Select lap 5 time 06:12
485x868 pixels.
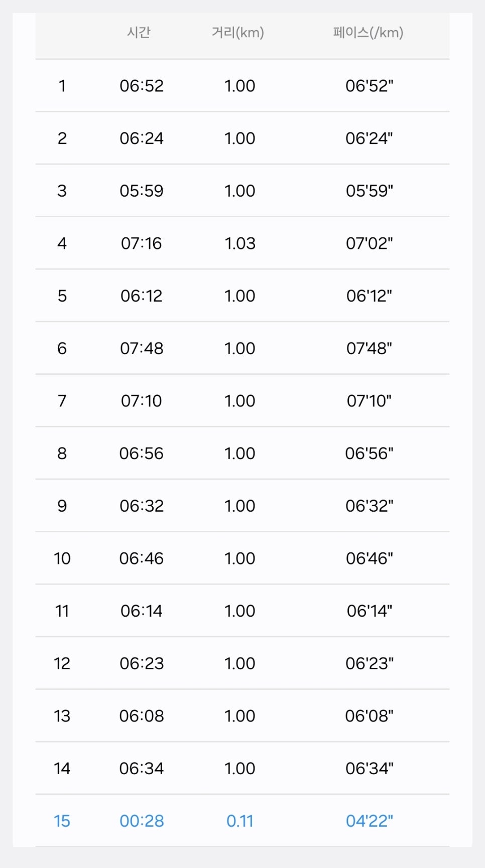[x=142, y=296]
